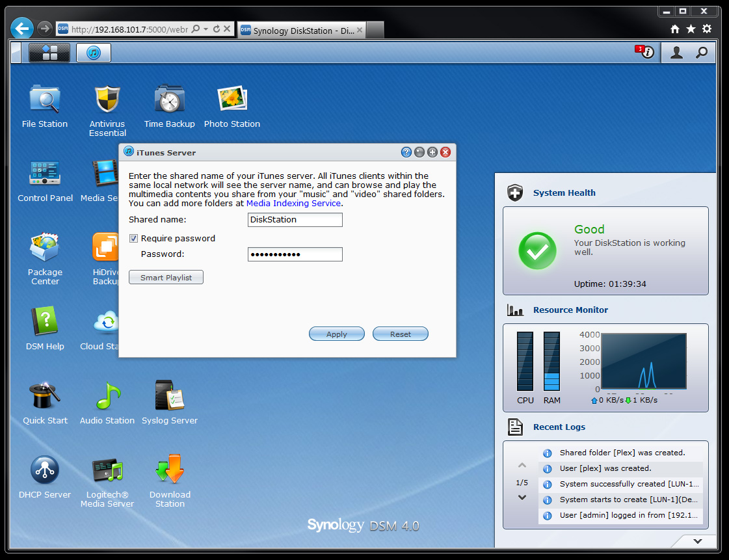The width and height of the screenshot is (729, 560).
Task: Refresh the browser page
Action: point(217,29)
